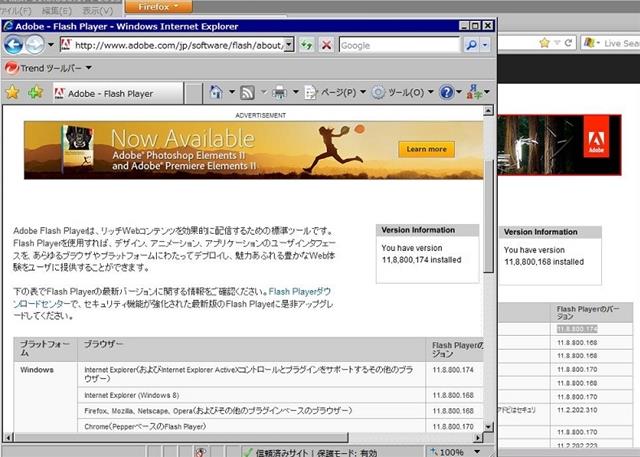Image resolution: width=640 pixels, height=457 pixels.
Task: Click '11,8,800,168 installed' in Firefox window
Action: tap(544, 262)
